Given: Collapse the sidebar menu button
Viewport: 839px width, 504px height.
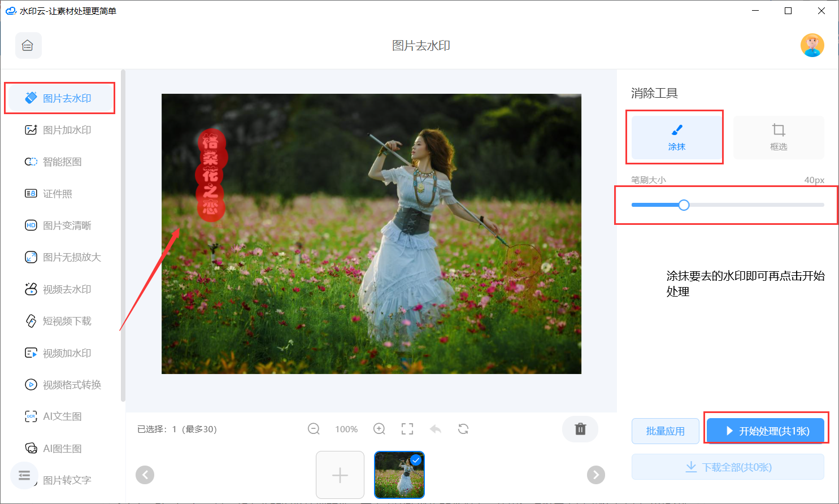Looking at the screenshot, I should pos(24,475).
